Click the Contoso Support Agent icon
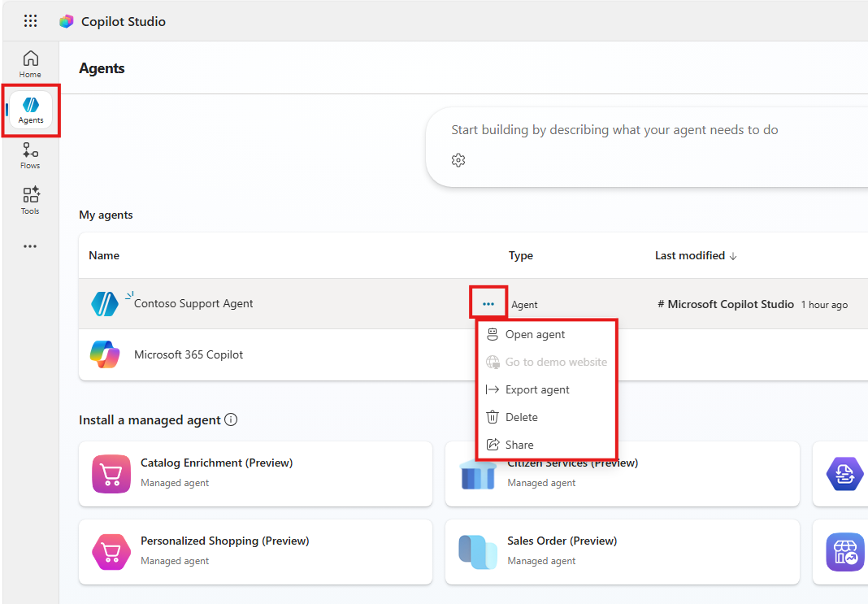This screenshot has height=604, width=868. [x=105, y=304]
